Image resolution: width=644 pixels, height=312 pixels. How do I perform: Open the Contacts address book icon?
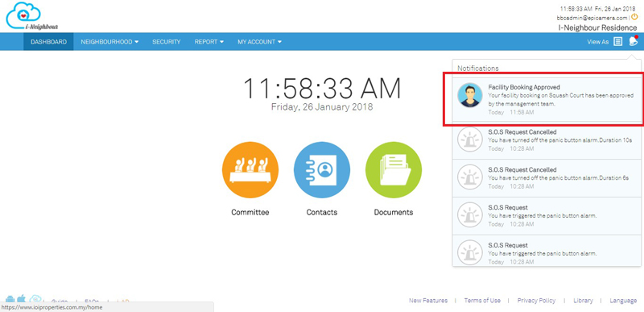point(322,170)
